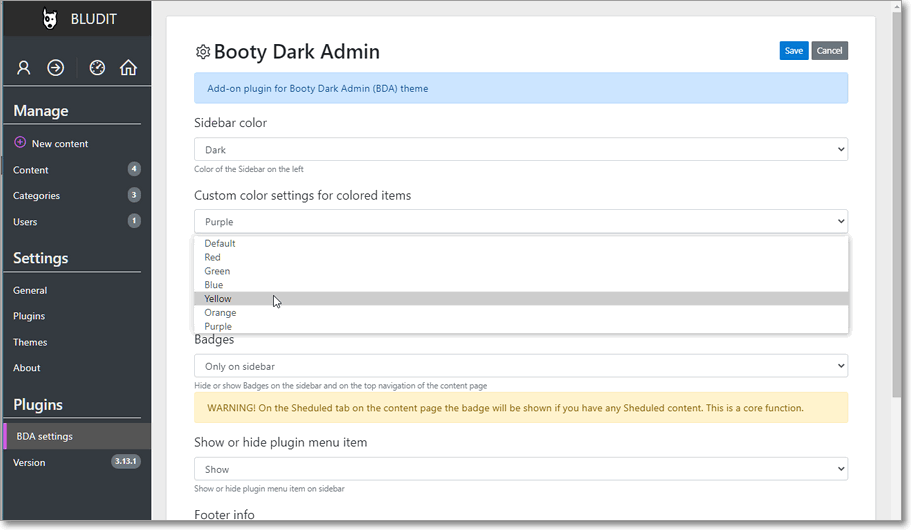
Task: Click the yellow WARNING Sheduled badge notice
Action: coord(521,408)
